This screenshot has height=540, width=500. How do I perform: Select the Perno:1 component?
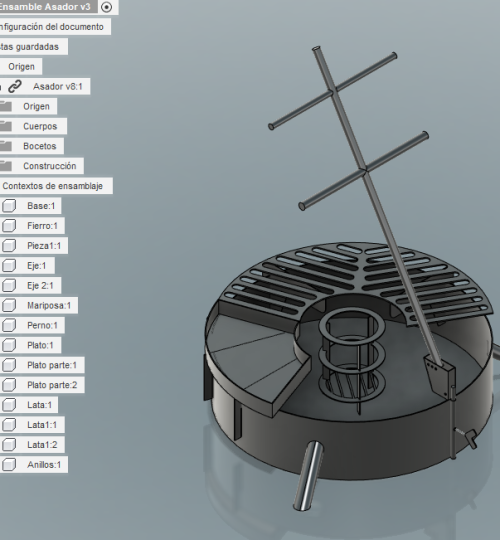coord(42,325)
